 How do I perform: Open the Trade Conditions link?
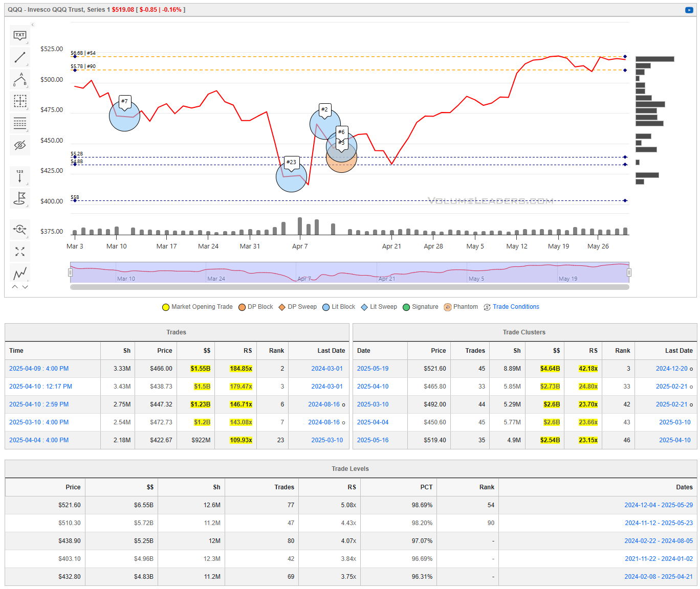coord(516,307)
